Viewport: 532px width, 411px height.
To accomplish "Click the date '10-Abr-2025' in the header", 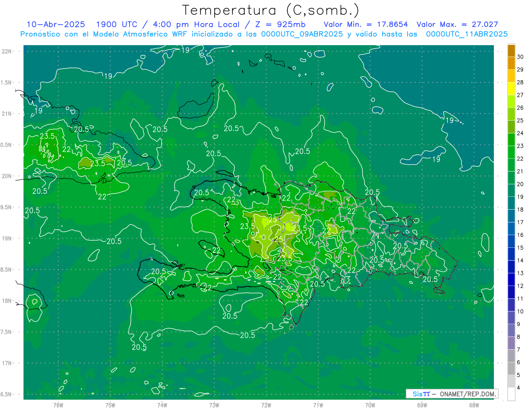I will click(55, 24).
